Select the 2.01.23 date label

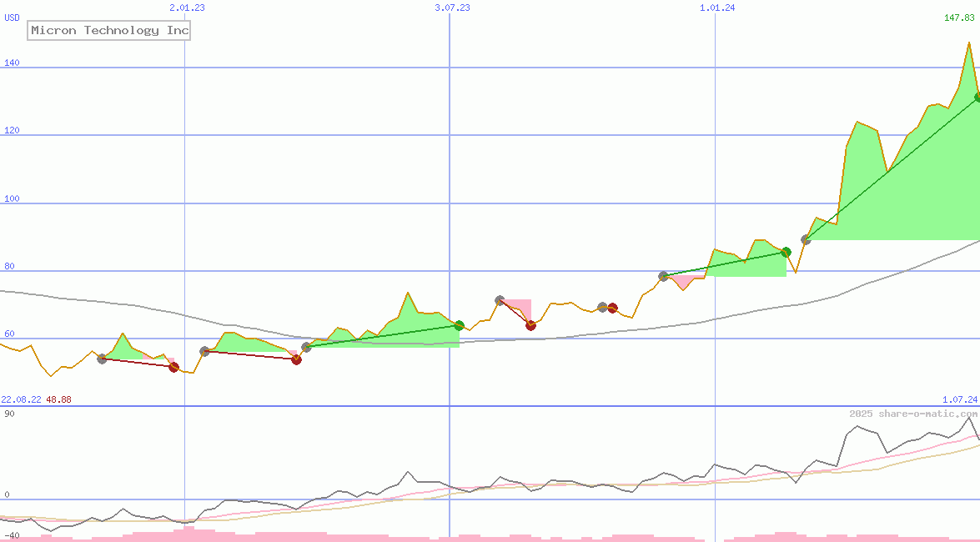pos(187,8)
